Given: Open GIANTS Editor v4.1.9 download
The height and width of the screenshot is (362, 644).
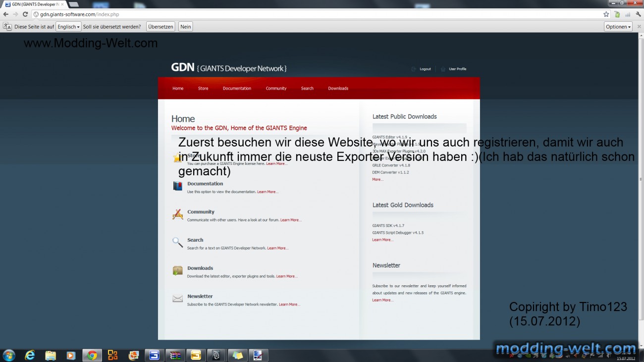Looking at the screenshot, I should pos(389,137).
